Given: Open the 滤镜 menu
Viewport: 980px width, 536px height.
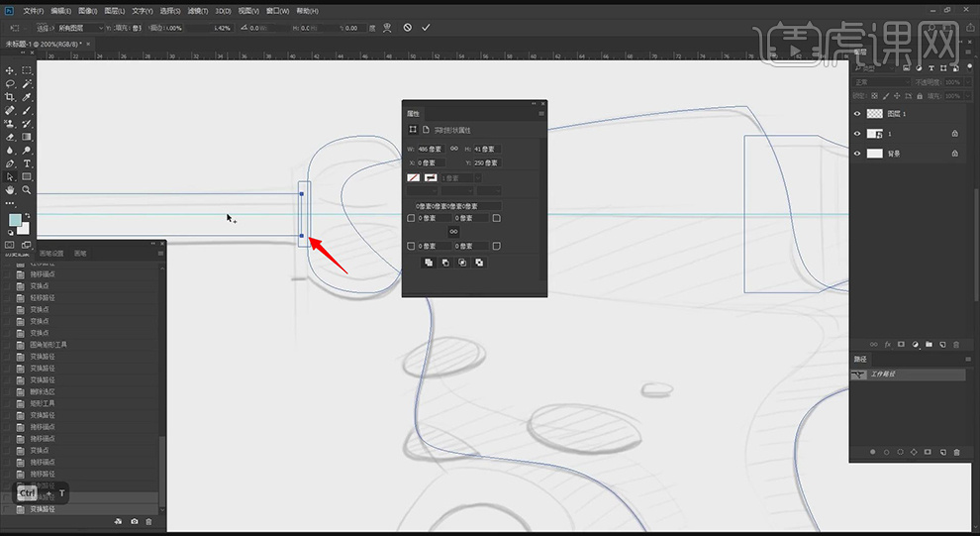Looking at the screenshot, I should coord(200,10).
